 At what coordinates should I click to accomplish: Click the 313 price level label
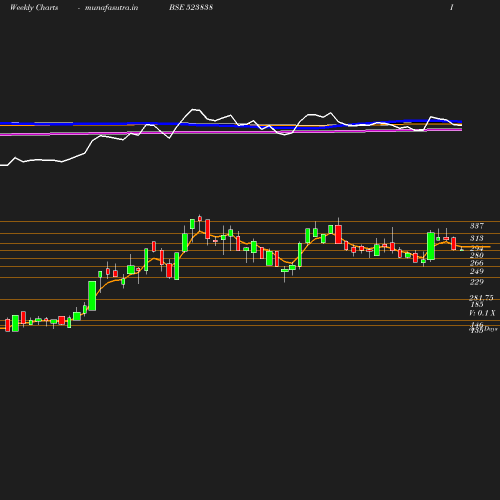coord(477,238)
